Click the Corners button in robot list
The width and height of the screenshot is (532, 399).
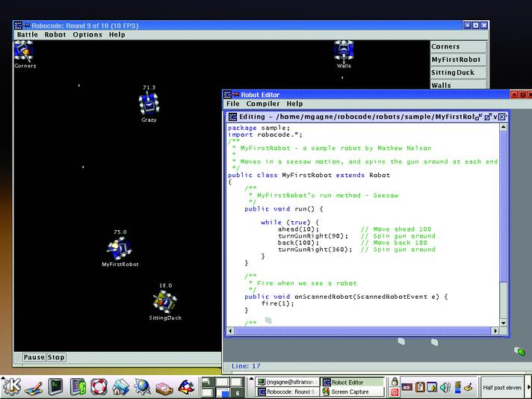tap(457, 46)
